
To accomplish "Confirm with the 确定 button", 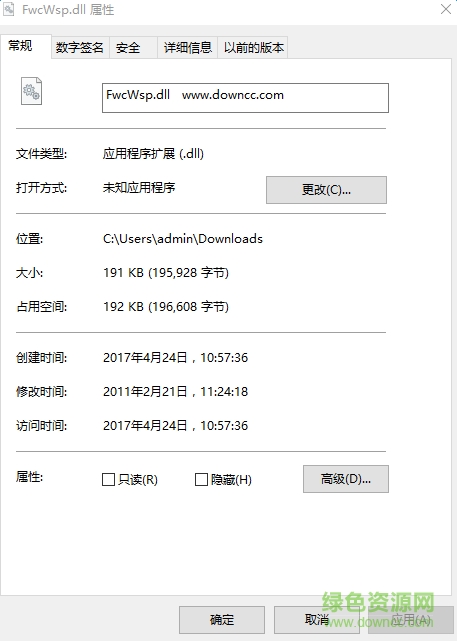I will point(222,620).
